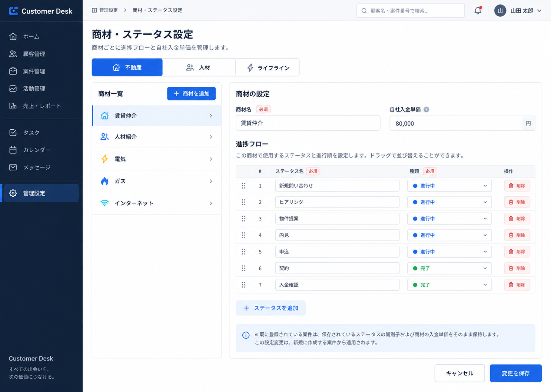Viewport: 551px width, 392px height.
Task: Click the drag handle of row 入金確認
Action: point(243,285)
